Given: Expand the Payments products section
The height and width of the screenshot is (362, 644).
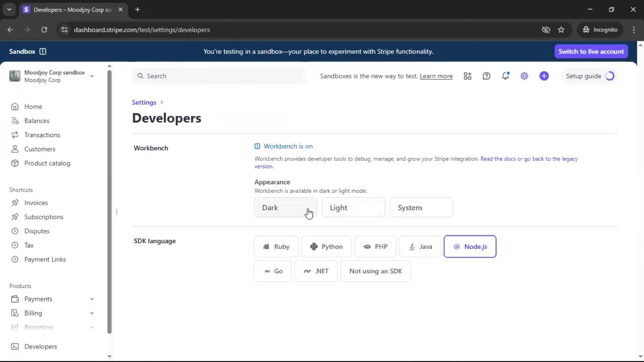Looking at the screenshot, I should [x=92, y=299].
